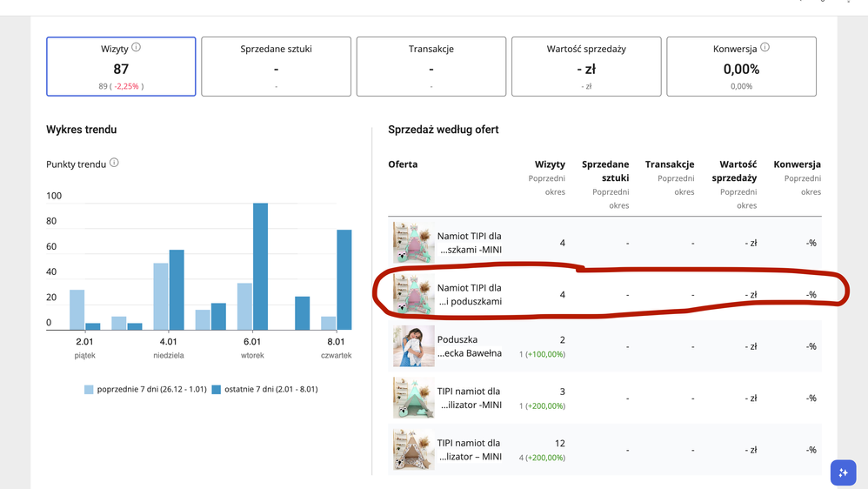This screenshot has height=489, width=868.
Task: Sort the table by the Konwersja column header
Action: point(797,164)
